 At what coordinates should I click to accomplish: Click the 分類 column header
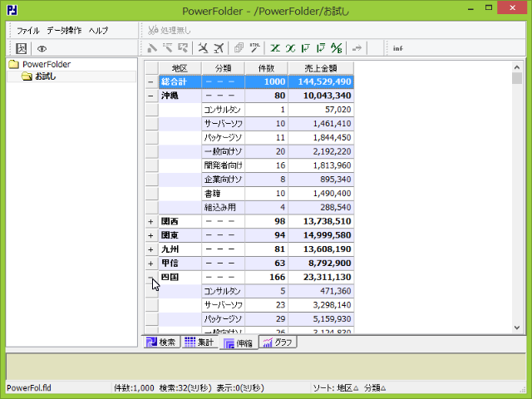tap(223, 68)
